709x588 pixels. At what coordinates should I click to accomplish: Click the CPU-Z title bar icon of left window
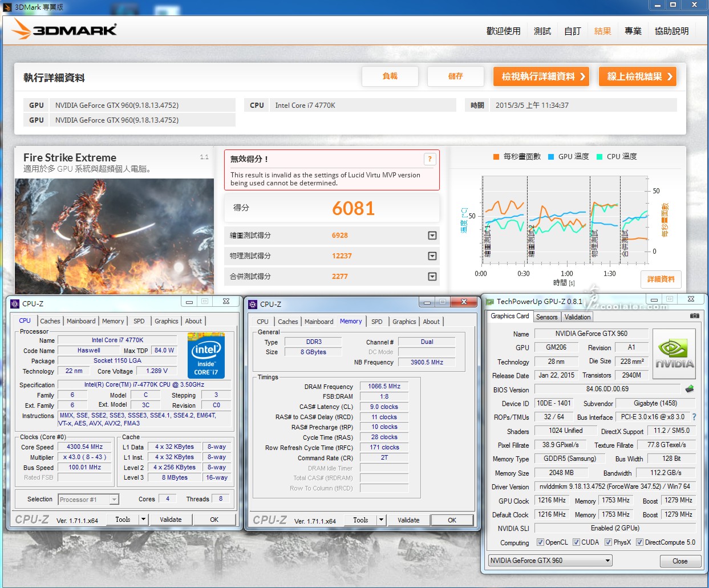point(15,303)
